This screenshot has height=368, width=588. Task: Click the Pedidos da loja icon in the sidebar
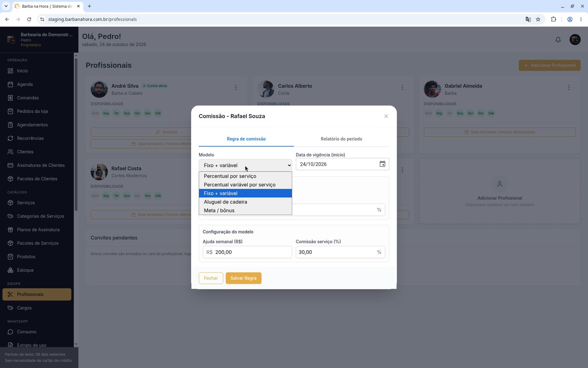tap(10, 111)
